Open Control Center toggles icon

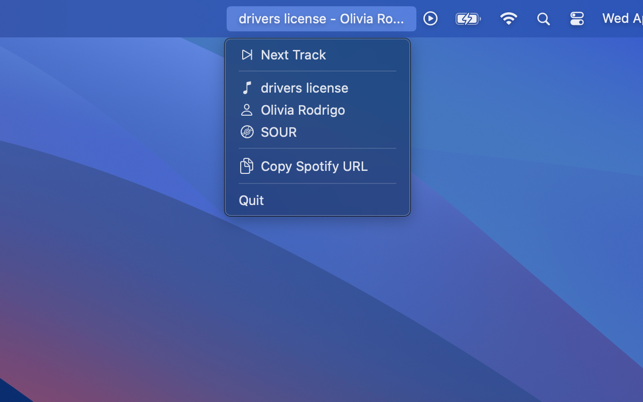[x=577, y=18]
